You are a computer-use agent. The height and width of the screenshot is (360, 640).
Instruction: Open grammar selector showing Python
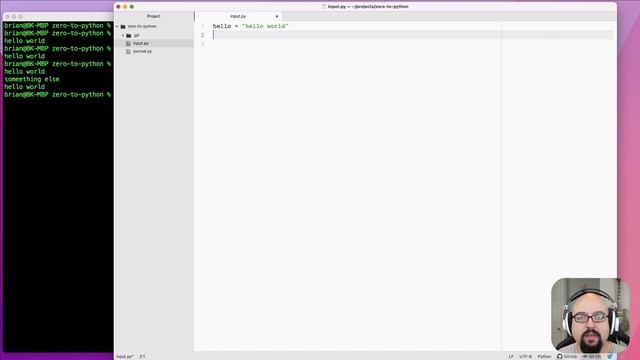coord(544,356)
